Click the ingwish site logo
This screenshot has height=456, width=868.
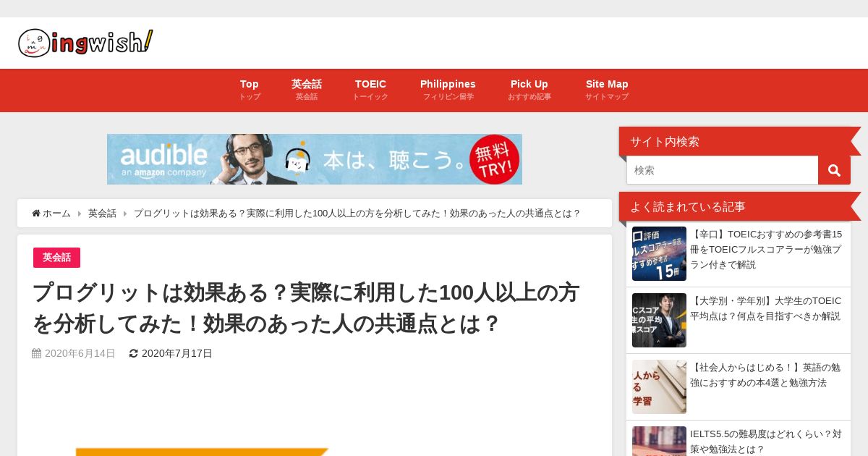coord(85,43)
